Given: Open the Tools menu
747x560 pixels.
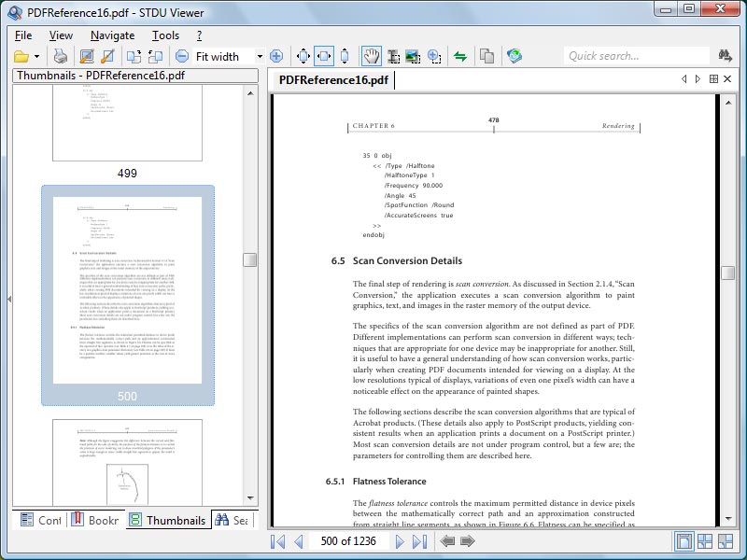Looking at the screenshot, I should [x=165, y=35].
